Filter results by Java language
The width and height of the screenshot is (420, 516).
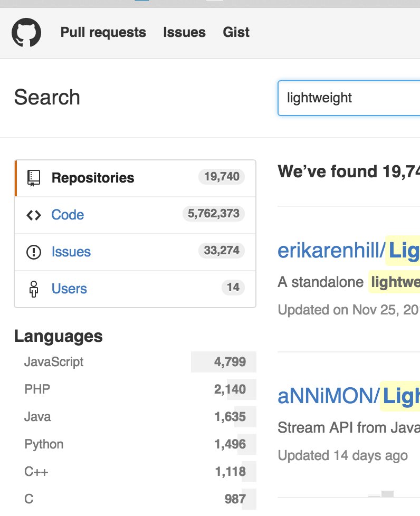click(x=135, y=417)
